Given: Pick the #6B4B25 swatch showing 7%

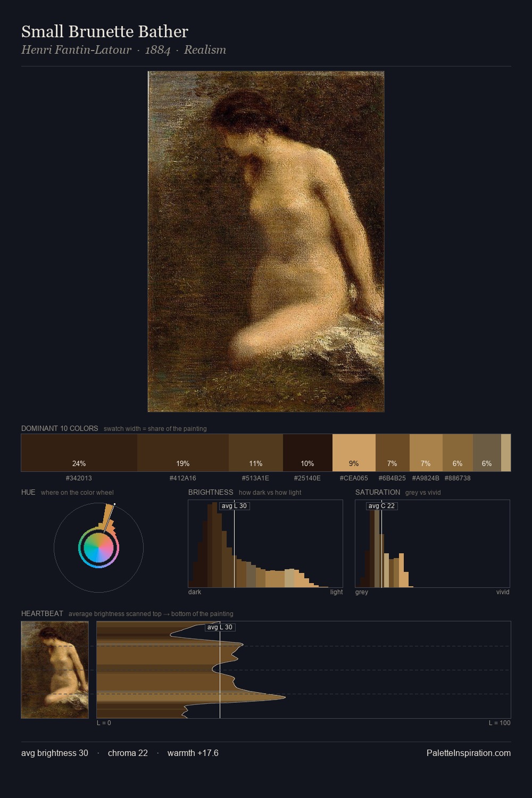Looking at the screenshot, I should [x=393, y=453].
